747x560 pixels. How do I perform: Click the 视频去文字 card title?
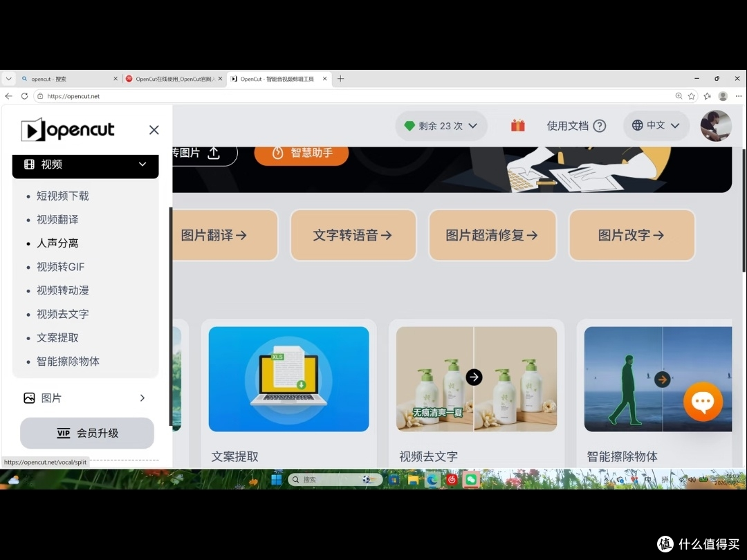tap(428, 457)
